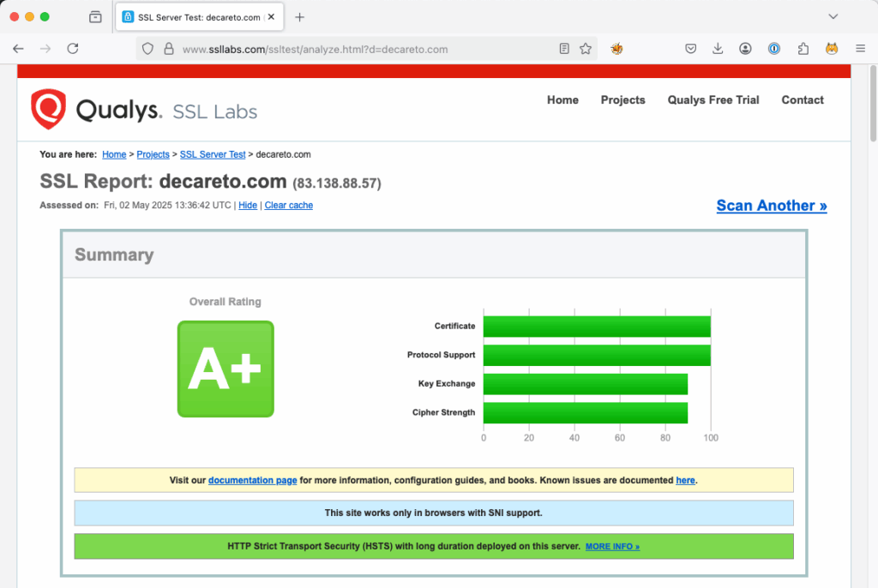The height and width of the screenshot is (588, 878).
Task: Click the Home breadcrumb link
Action: click(x=114, y=154)
